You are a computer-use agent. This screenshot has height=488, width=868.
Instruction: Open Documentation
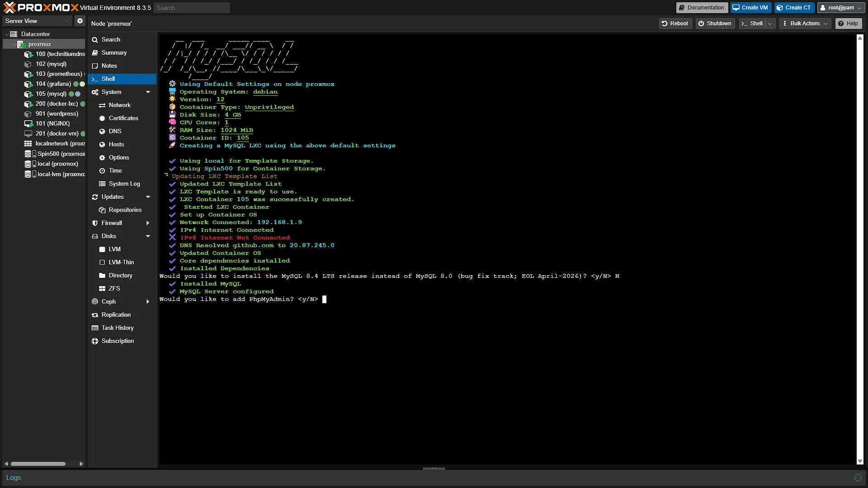(x=702, y=8)
